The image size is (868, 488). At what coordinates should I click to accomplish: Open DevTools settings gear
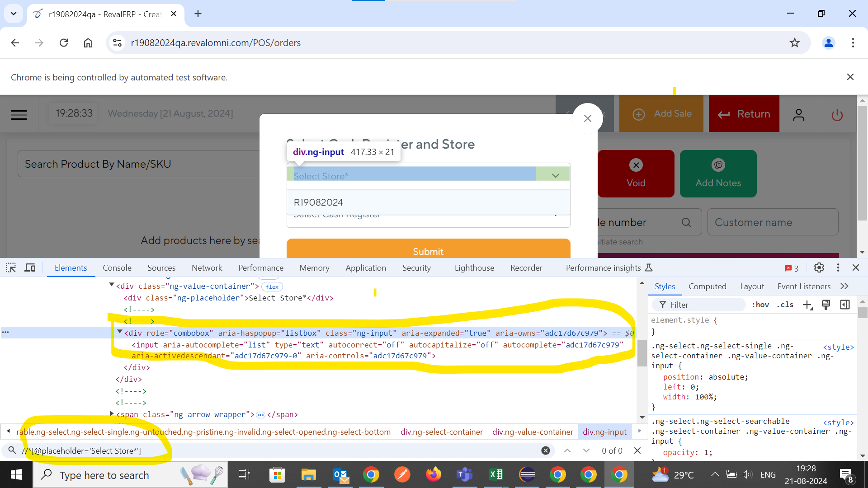tap(819, 268)
